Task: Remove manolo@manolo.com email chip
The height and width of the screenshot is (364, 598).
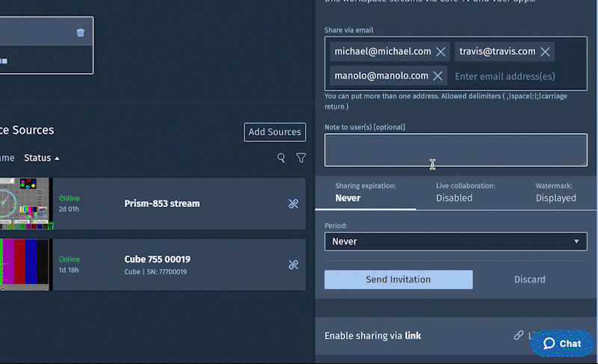Action: [x=438, y=75]
